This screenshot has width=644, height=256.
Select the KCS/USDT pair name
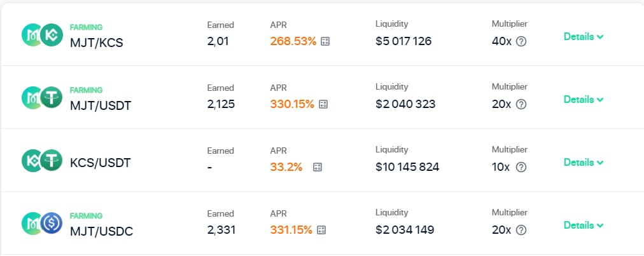[100, 163]
